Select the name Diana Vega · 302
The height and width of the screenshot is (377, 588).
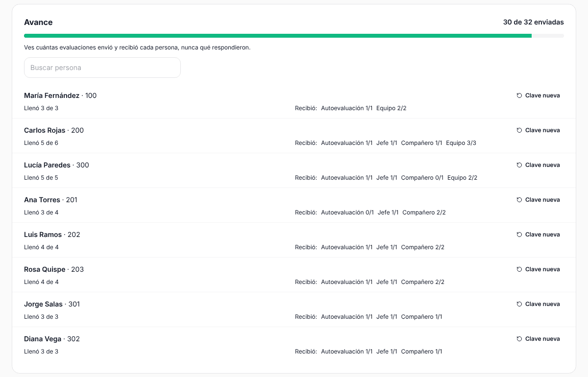click(x=52, y=339)
